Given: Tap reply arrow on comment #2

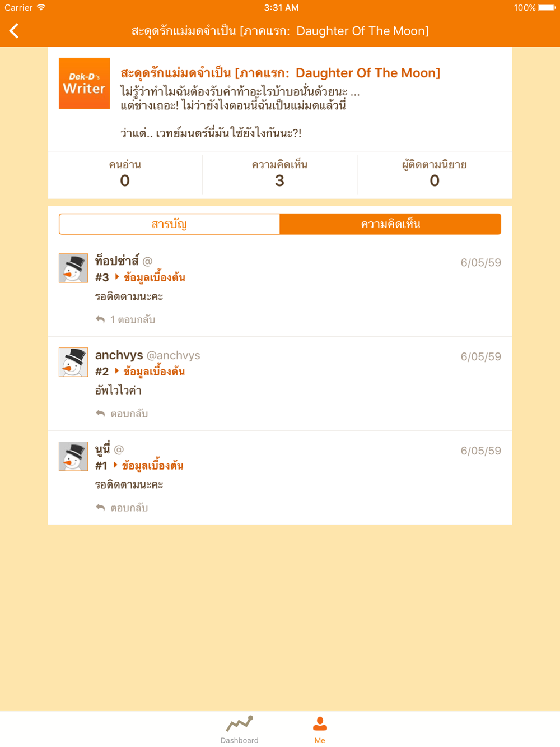Looking at the screenshot, I should [100, 414].
